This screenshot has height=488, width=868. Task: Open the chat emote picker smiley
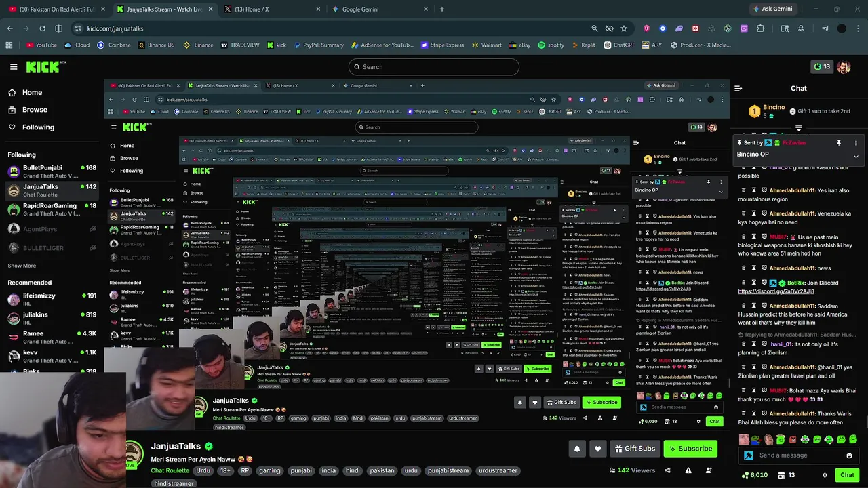click(x=849, y=455)
